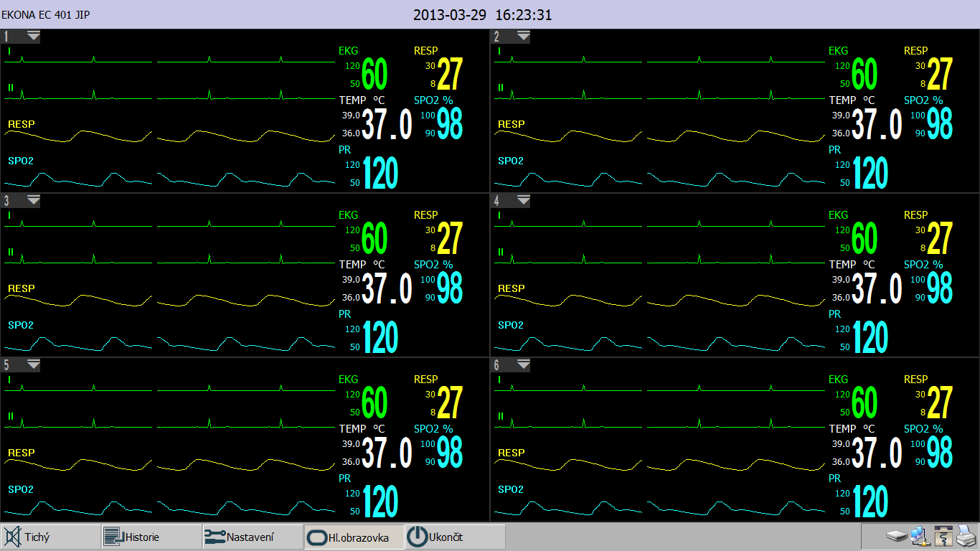Image resolution: width=980 pixels, height=551 pixels.
Task: Select the yellow RESP waveform in bed 2
Action: [x=660, y=136]
